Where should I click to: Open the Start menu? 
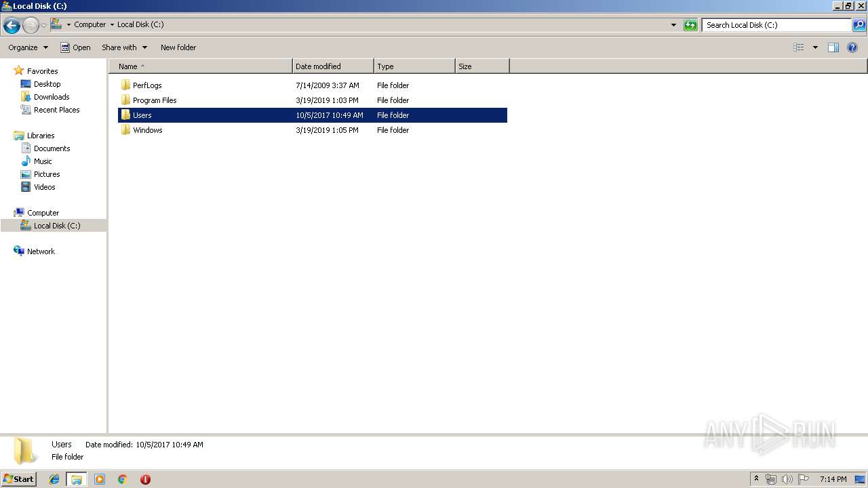pos(18,479)
